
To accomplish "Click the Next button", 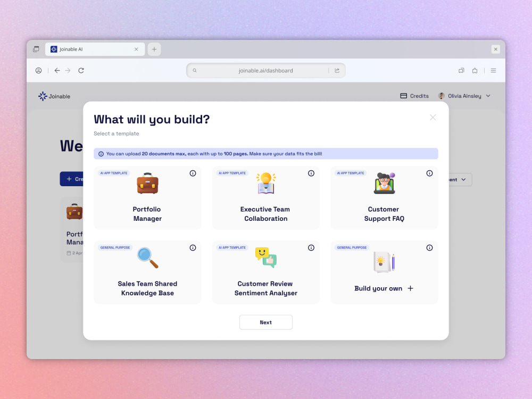I will pyautogui.click(x=265, y=322).
